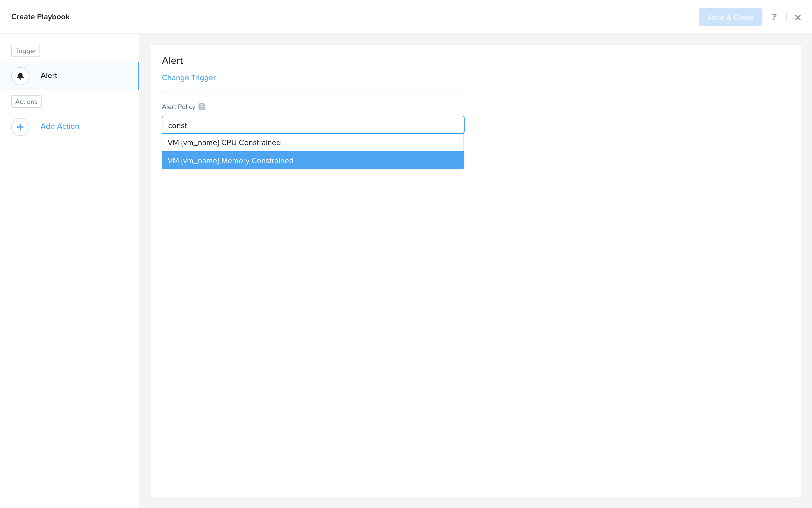Click the Alert Policy help icon
This screenshot has width=812, height=508.
202,107
